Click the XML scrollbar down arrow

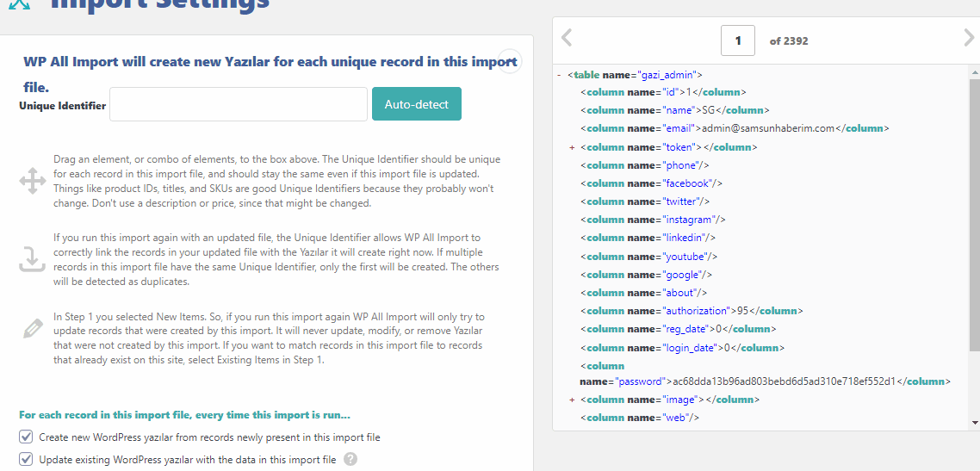point(975,423)
